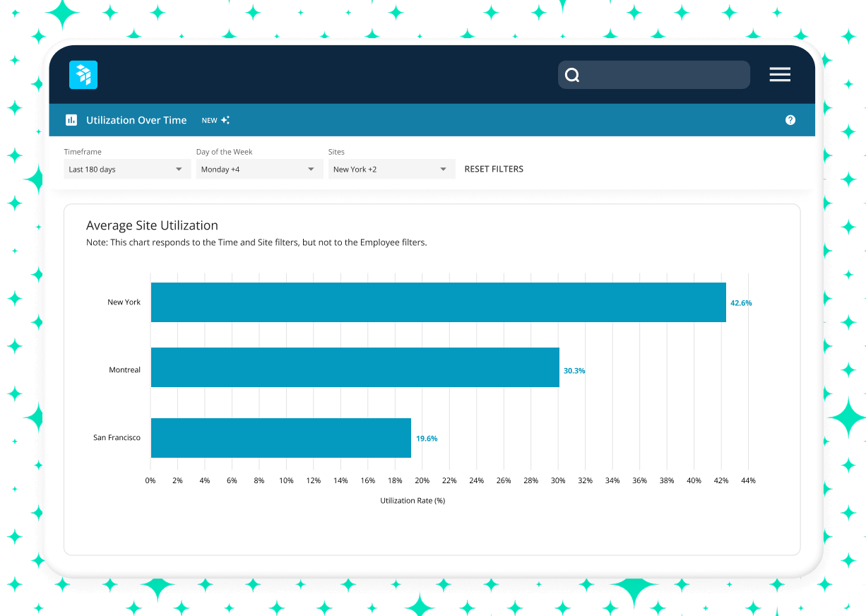Expand the Timeframe dropdown showing Last 180 days
This screenshot has width=866, height=616.
pyautogui.click(x=127, y=170)
